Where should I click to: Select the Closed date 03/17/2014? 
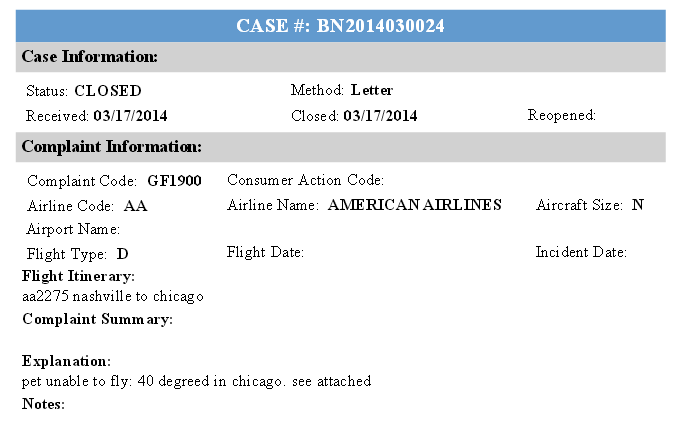coord(380,116)
